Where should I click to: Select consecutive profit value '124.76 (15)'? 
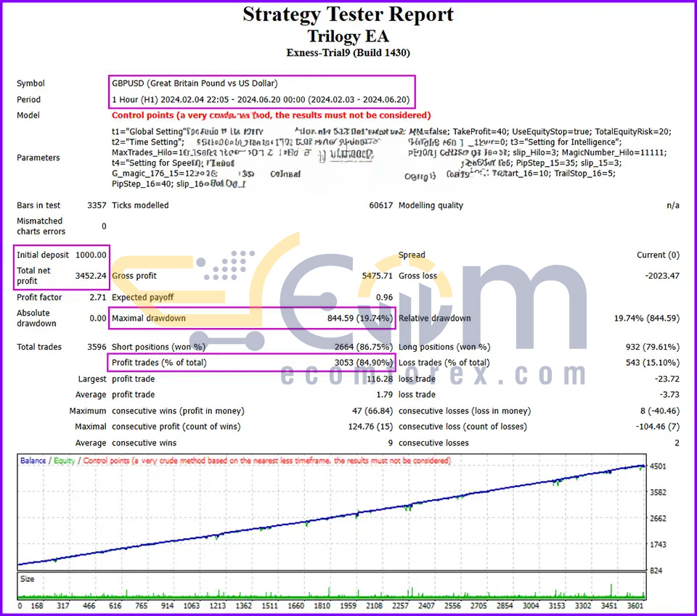tap(371, 427)
